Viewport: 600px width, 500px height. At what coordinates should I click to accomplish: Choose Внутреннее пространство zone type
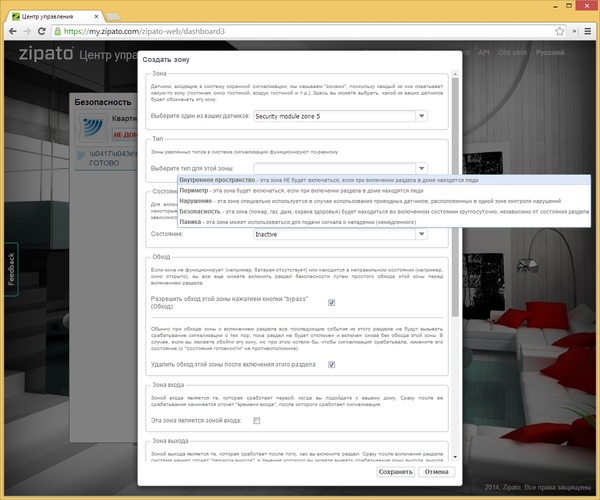[x=384, y=180]
